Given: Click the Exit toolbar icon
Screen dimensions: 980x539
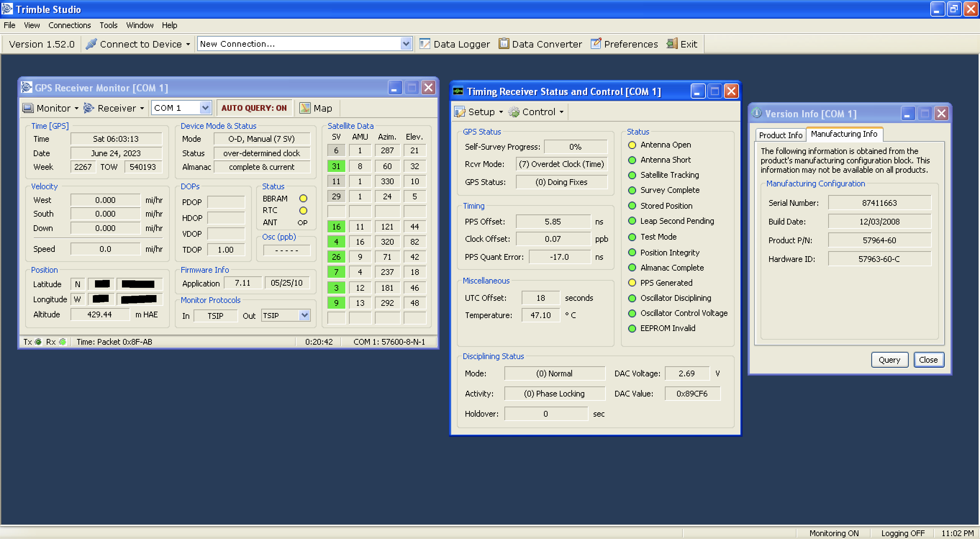Looking at the screenshot, I should tap(672, 44).
